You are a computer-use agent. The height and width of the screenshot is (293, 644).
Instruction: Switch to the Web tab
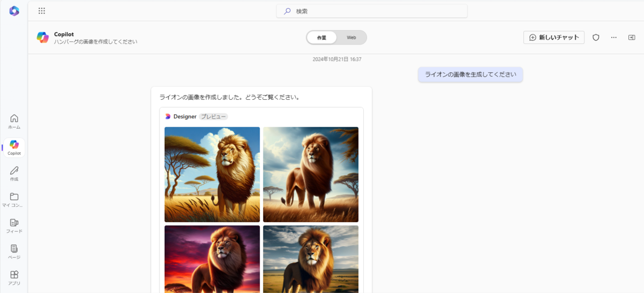coord(351,38)
